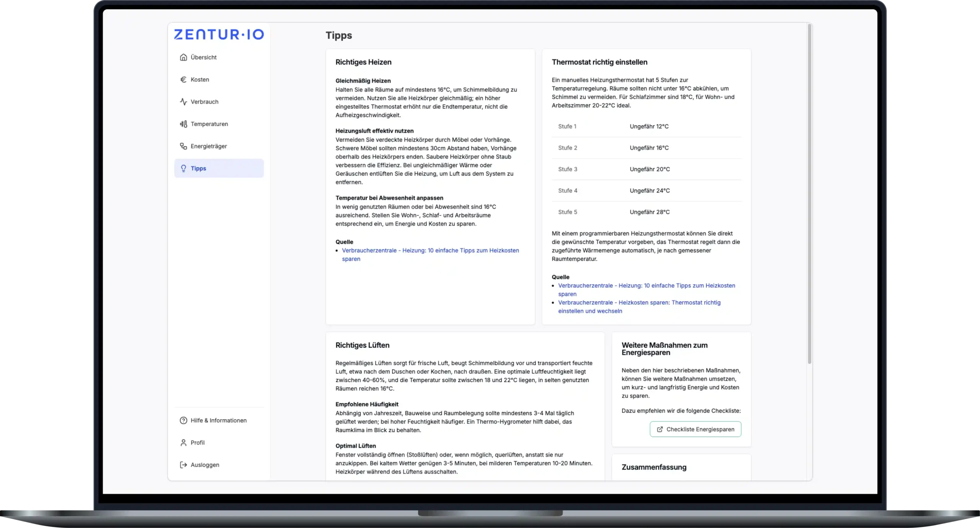980x528 pixels.
Task: Click the pulse icon beside Verbrauch
Action: click(183, 102)
